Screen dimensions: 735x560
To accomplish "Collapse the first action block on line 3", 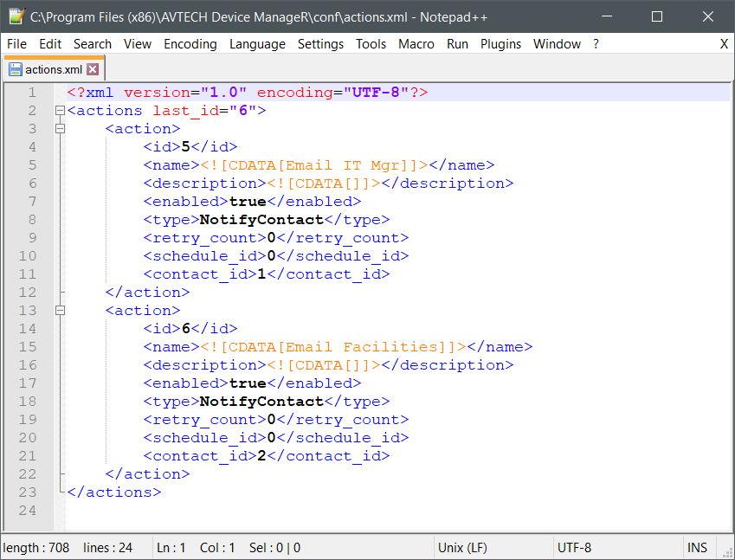I will tap(60, 129).
